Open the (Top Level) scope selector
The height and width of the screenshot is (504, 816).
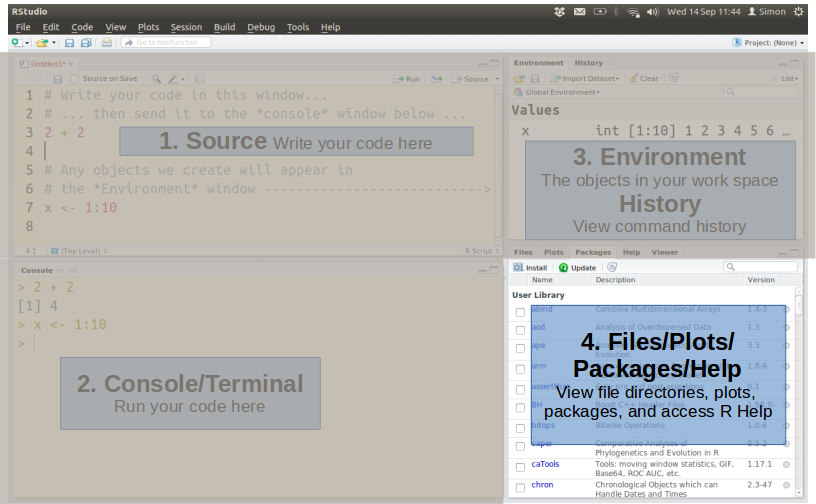click(79, 251)
